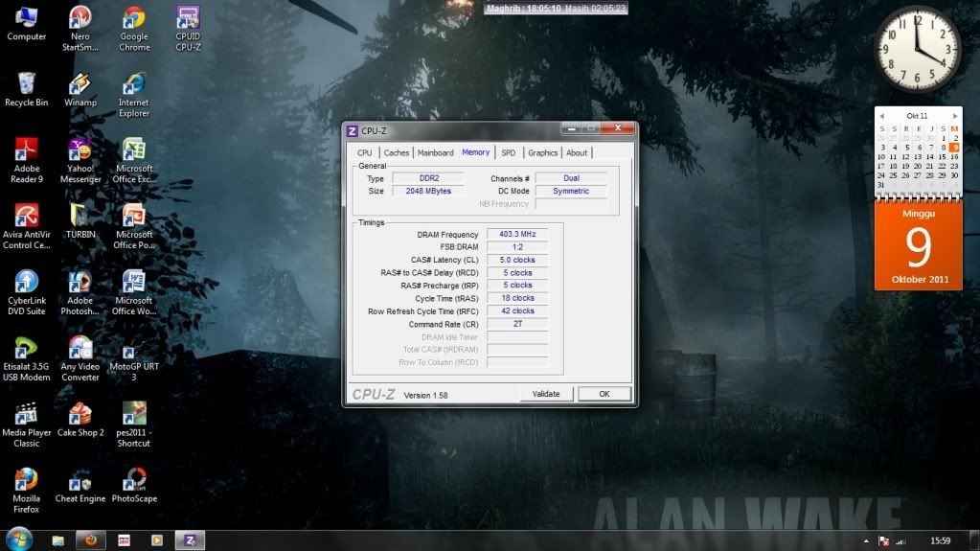This screenshot has width=980, height=551.
Task: Close the CPU-Z window
Action: [x=618, y=128]
